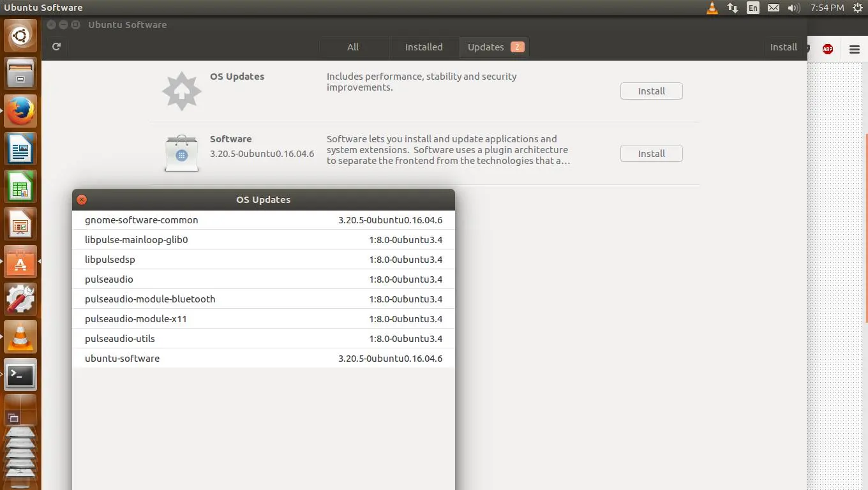
Task: Open the sound volume indicator
Action: pos(794,8)
